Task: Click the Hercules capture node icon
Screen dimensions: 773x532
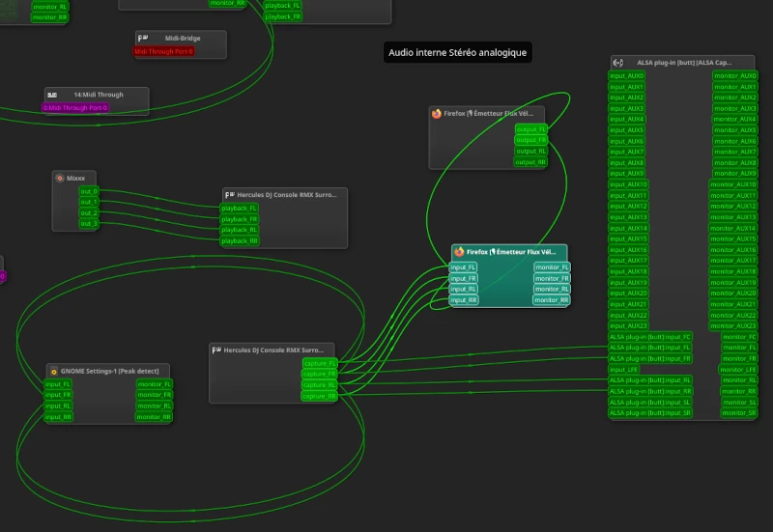Action: tap(217, 350)
